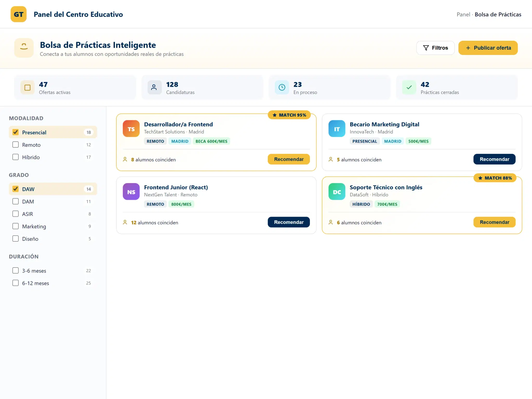The width and height of the screenshot is (532, 399).
Task: Check the DAM grado checkbox
Action: tap(16, 201)
